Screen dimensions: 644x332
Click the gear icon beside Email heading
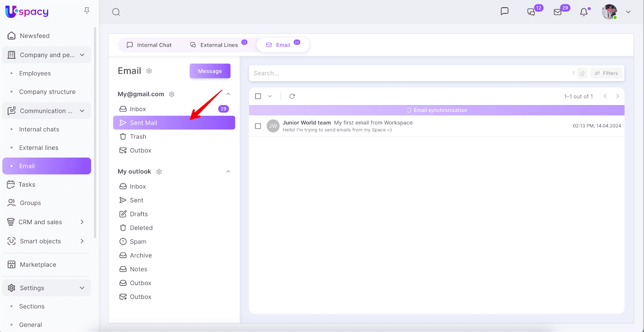pos(149,71)
